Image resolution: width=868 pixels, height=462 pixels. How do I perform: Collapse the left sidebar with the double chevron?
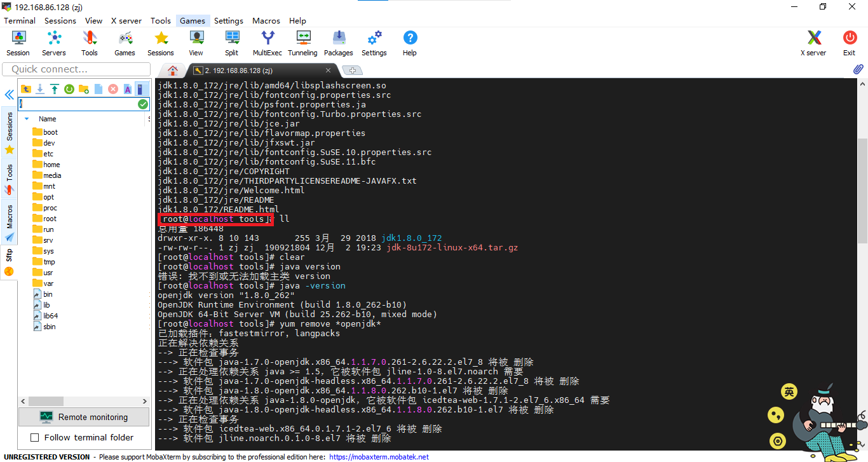coord(8,95)
